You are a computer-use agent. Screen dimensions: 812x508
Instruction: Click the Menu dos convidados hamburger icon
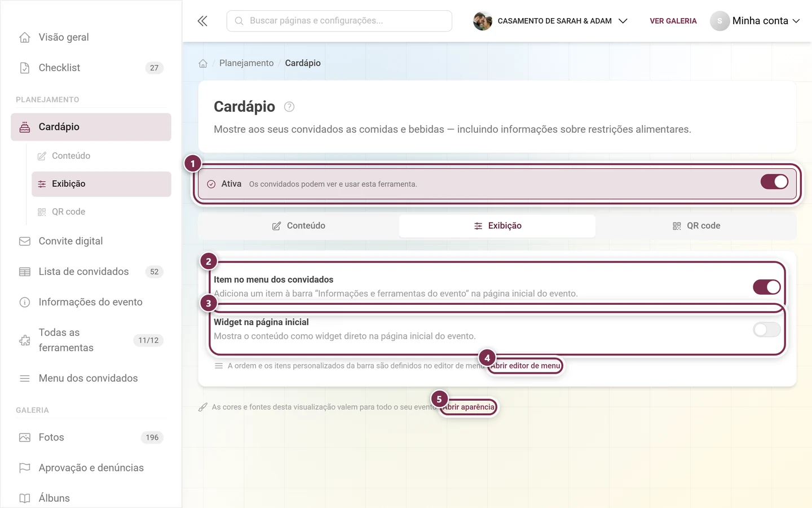[x=25, y=378]
